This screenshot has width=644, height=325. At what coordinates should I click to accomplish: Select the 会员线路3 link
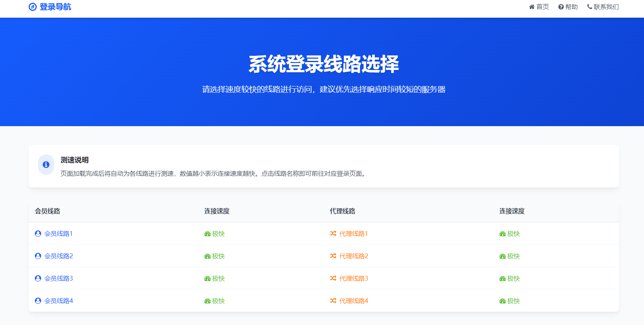pos(58,279)
